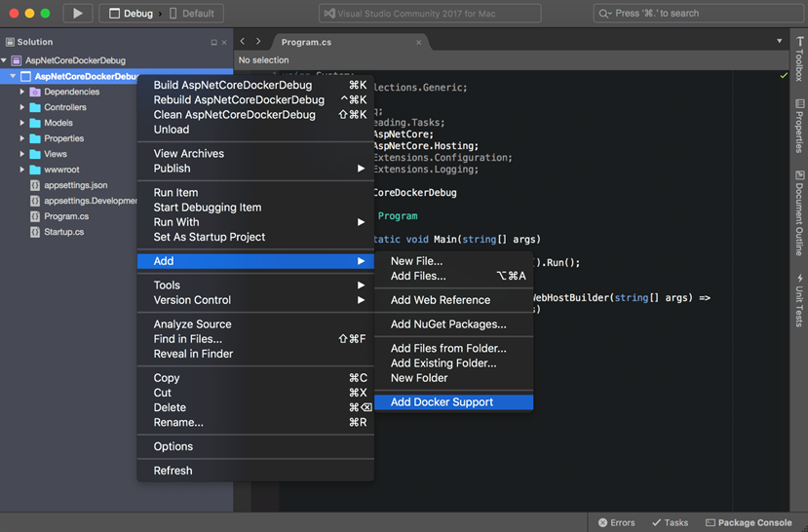Show the Errors pad
This screenshot has height=532, width=808.
pos(616,522)
